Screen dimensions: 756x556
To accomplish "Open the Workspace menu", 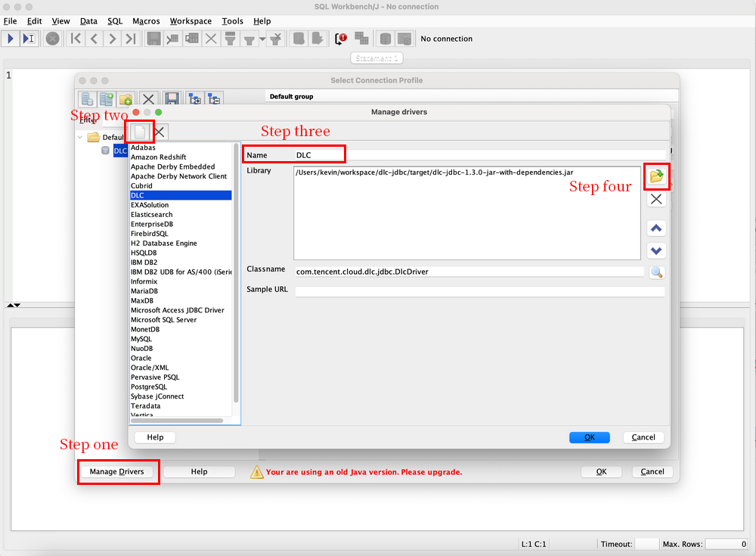I will tap(191, 21).
